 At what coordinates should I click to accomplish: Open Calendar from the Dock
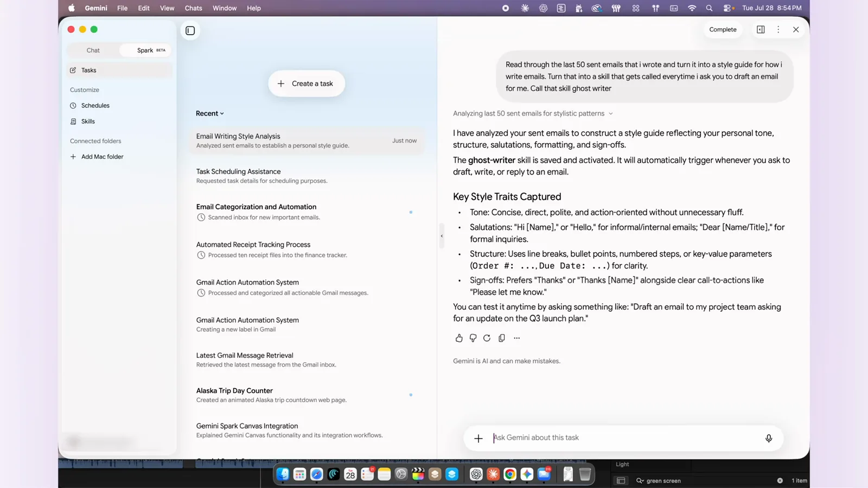(x=350, y=474)
